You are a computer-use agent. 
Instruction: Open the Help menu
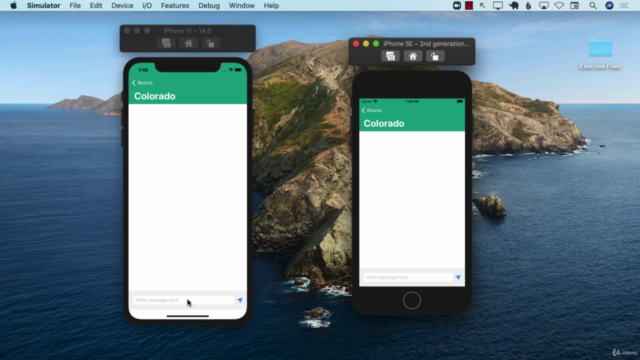pos(271,5)
